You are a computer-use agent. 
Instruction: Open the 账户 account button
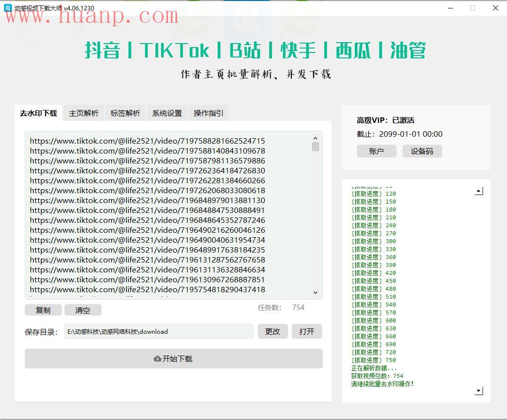pyautogui.click(x=376, y=151)
